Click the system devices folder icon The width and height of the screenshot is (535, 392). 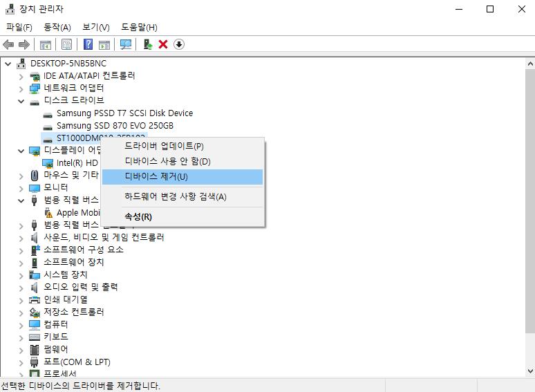point(35,274)
